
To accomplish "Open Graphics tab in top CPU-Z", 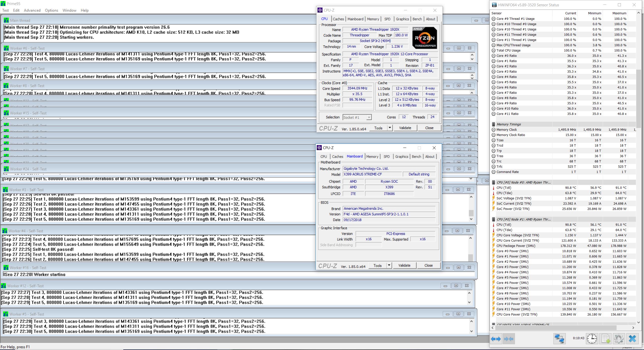I will click(x=402, y=19).
